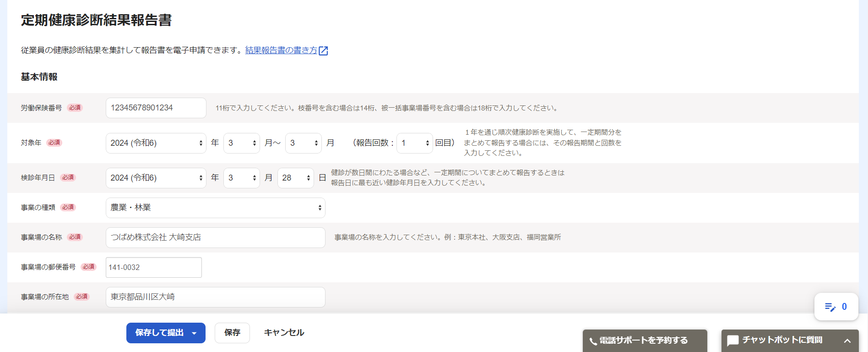Click the 電話サポートを予約する button
Image resolution: width=868 pixels, height=352 pixels.
coord(645,341)
